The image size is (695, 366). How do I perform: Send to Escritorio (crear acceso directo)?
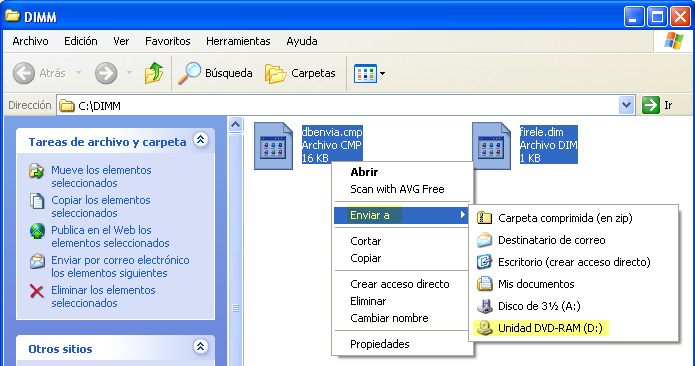tap(574, 262)
